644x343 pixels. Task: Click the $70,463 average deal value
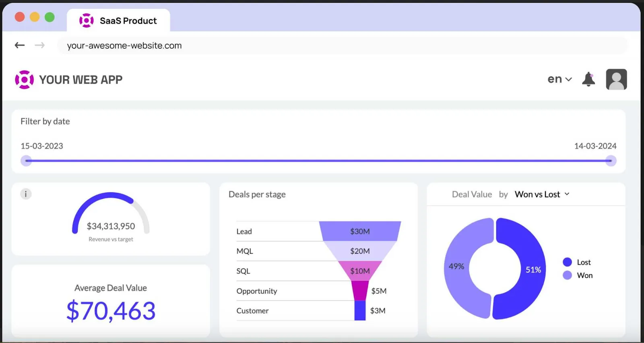pos(111,311)
